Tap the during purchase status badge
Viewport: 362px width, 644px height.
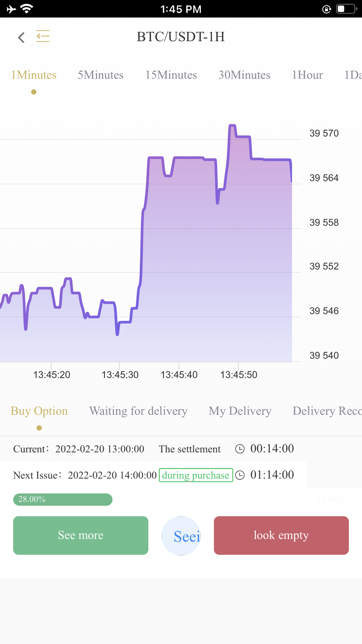click(196, 475)
